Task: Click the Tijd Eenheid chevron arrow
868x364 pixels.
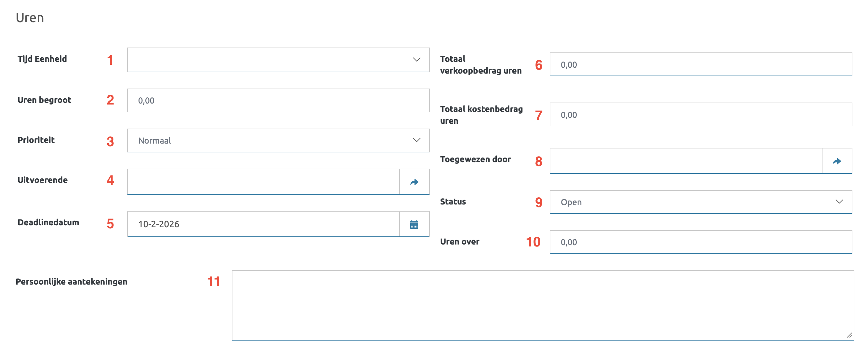Action: click(416, 60)
